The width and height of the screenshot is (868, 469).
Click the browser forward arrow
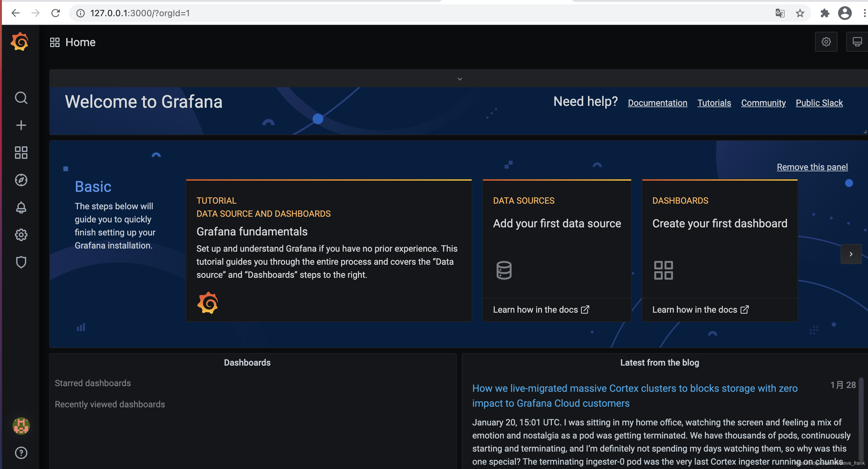coord(36,13)
